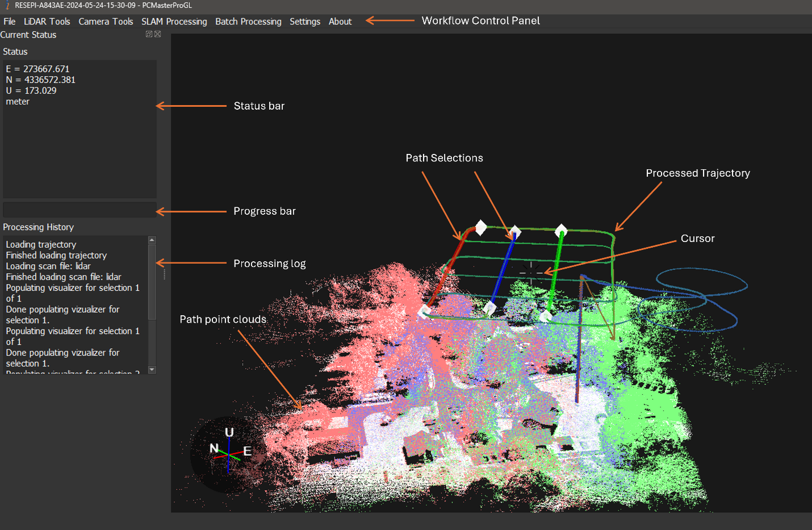Select white diamond handle atop green path

pos(561,231)
